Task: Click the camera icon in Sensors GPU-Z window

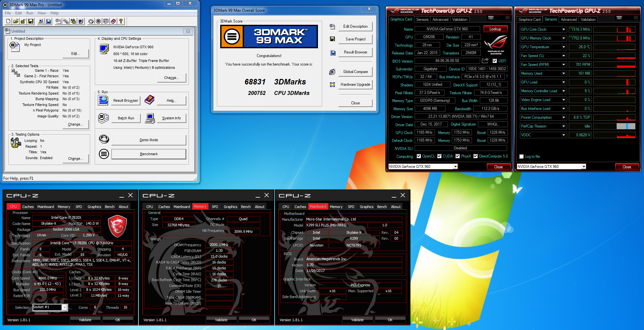Action: tap(619, 18)
